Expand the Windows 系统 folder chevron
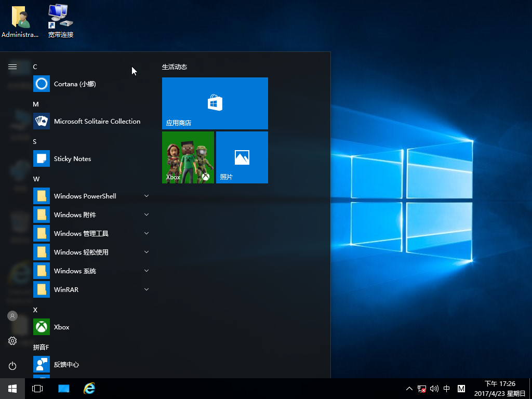Image resolution: width=532 pixels, height=399 pixels. [147, 270]
